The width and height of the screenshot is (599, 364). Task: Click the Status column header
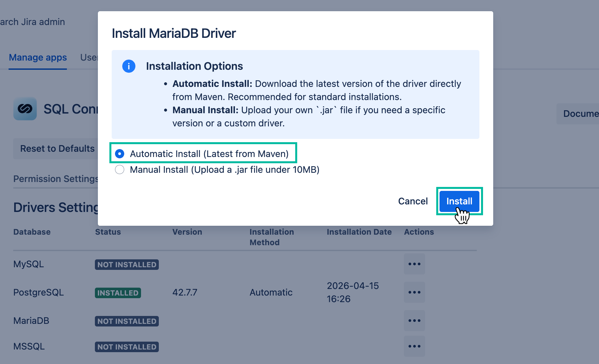pos(108,232)
